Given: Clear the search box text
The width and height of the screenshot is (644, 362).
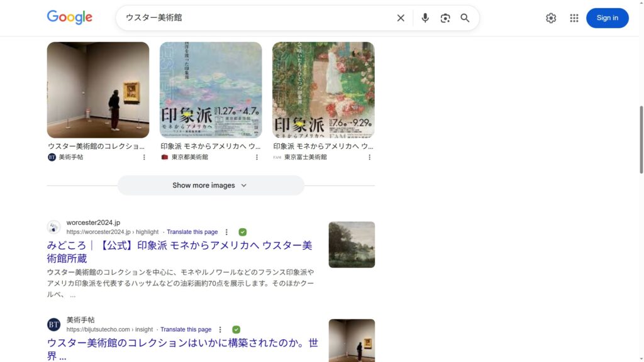Looking at the screenshot, I should click(x=401, y=18).
